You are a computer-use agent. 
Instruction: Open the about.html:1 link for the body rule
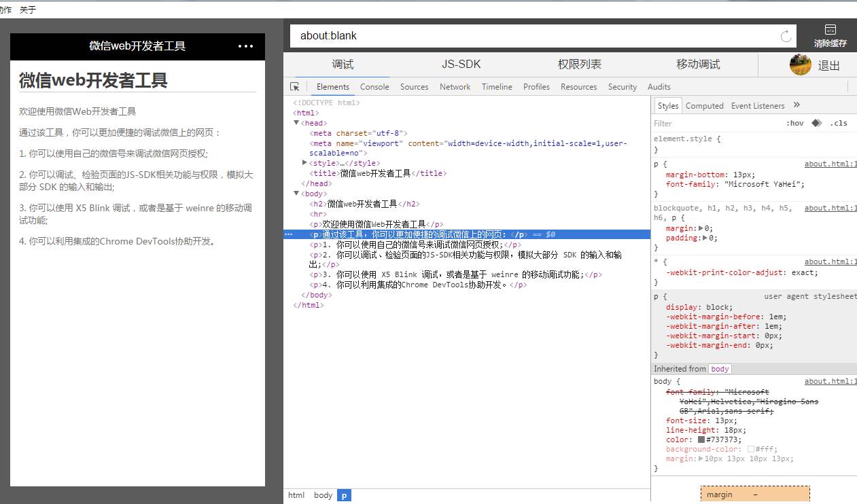830,382
